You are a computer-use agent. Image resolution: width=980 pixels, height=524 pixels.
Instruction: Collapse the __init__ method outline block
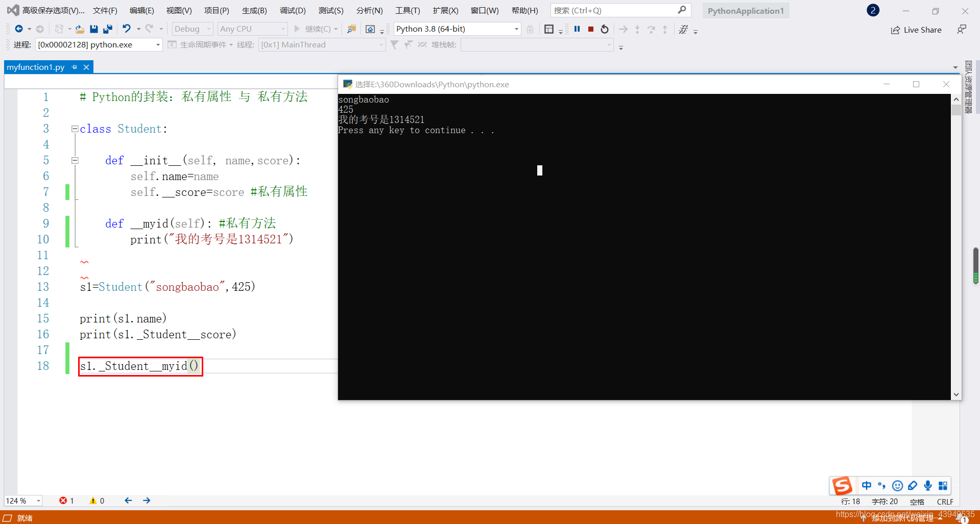[75, 160]
